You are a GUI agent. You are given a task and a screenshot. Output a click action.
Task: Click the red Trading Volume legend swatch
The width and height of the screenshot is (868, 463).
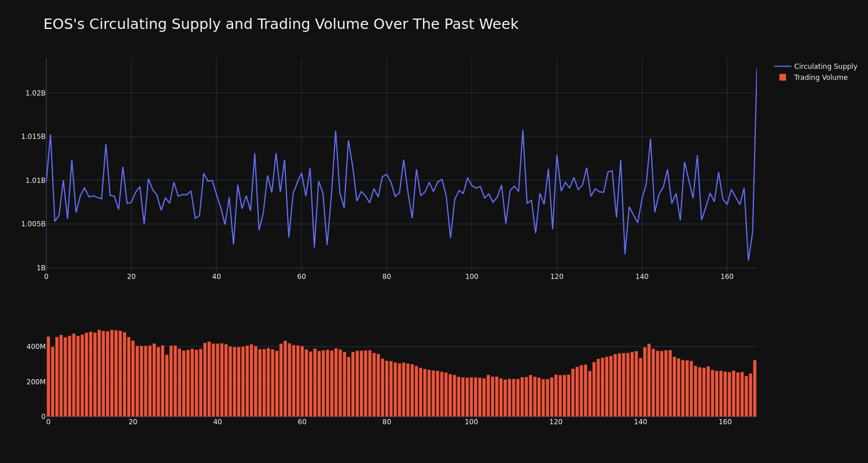[782, 78]
